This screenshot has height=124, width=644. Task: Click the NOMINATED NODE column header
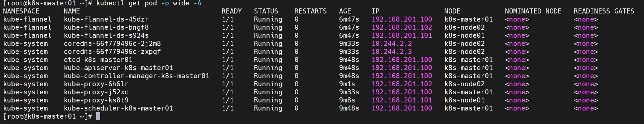(533, 11)
